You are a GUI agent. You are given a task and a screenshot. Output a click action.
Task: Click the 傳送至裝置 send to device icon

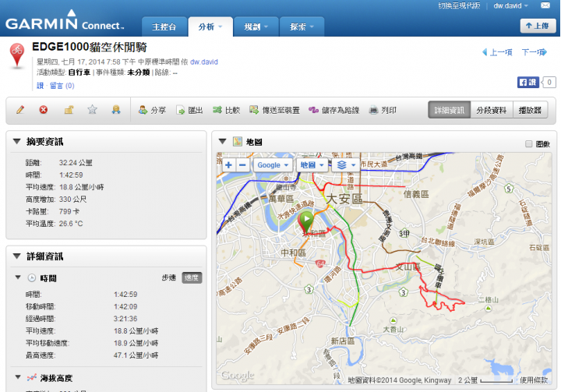(254, 110)
